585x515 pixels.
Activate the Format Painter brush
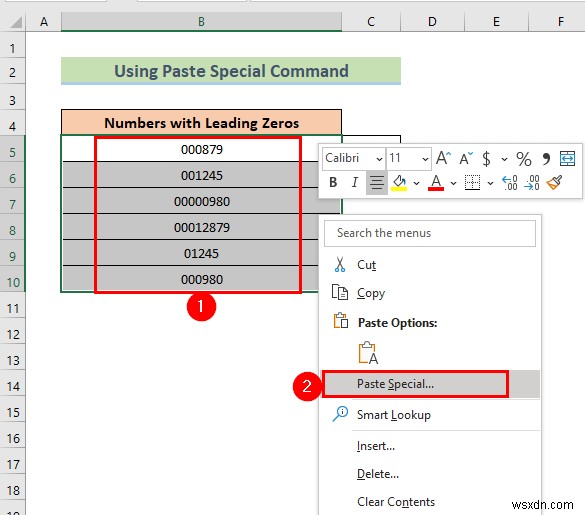[x=554, y=182]
